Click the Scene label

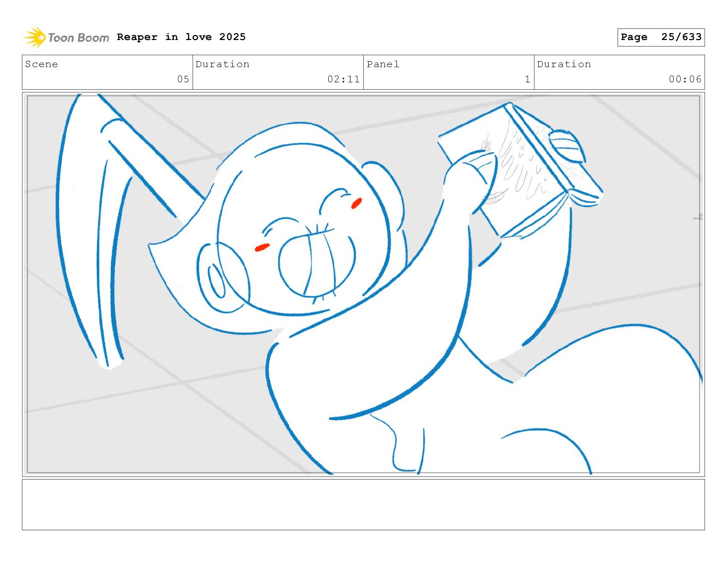click(x=41, y=64)
